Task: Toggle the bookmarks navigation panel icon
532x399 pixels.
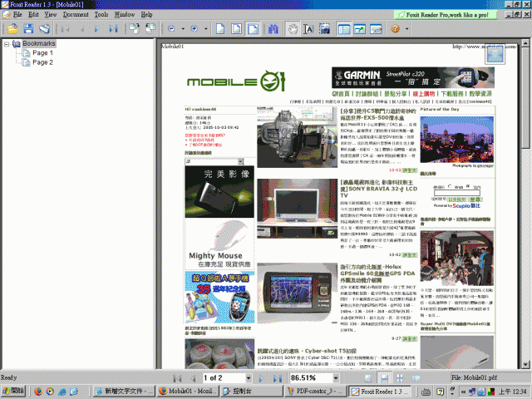Action: [344, 29]
